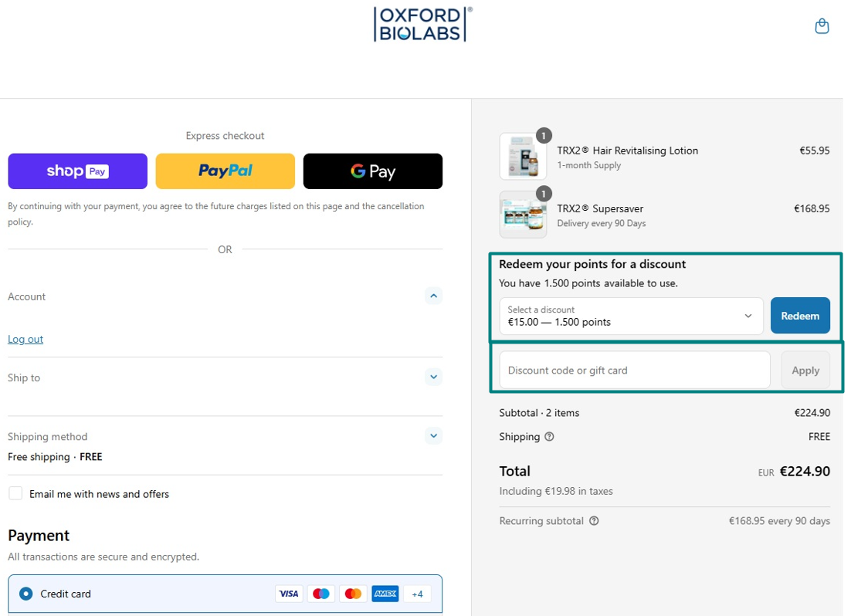Click the TRX2® Hair Revitalising Lotion name

coord(627,151)
